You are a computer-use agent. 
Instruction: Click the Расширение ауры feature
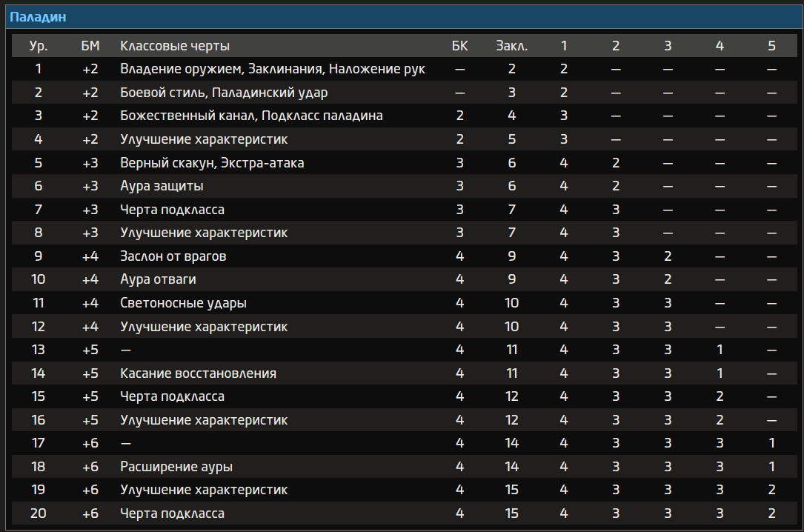coord(176,467)
